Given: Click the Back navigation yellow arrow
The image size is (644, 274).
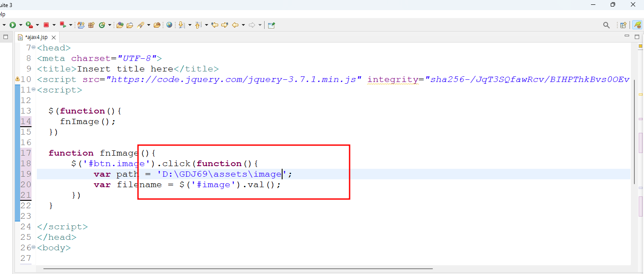Looking at the screenshot, I should pos(235,25).
